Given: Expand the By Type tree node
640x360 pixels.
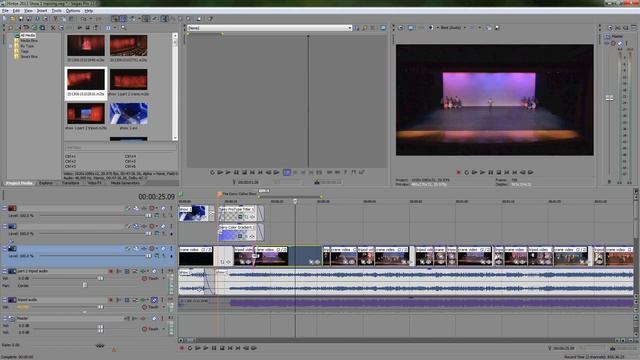Looking at the screenshot, I should (11, 46).
